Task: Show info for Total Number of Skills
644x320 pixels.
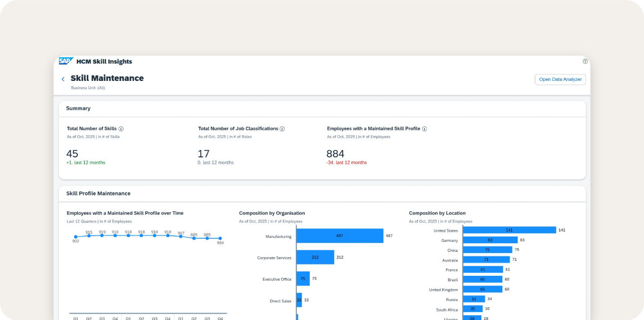Action: (x=121, y=129)
